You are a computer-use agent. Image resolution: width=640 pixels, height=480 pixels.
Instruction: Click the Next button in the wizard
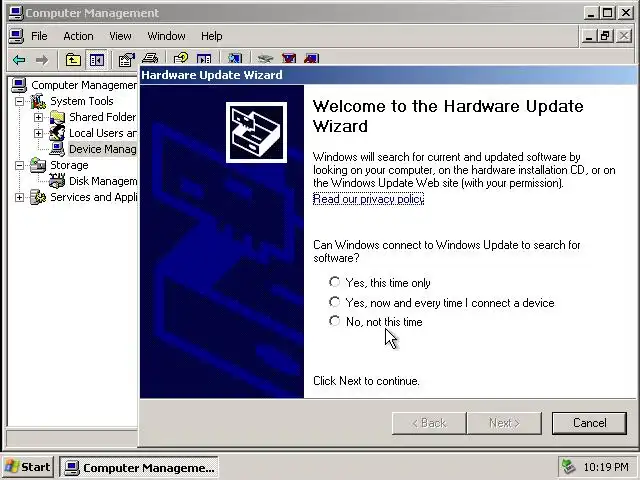tap(504, 423)
